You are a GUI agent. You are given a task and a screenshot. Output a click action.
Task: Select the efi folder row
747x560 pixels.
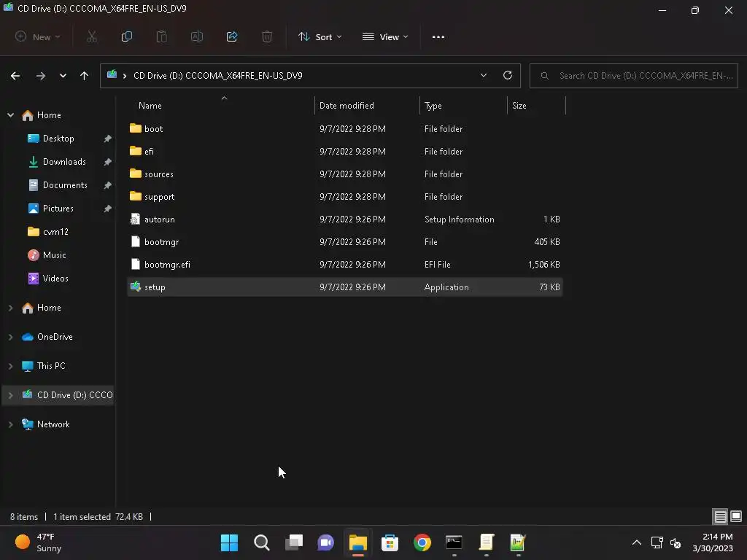pyautogui.click(x=345, y=152)
